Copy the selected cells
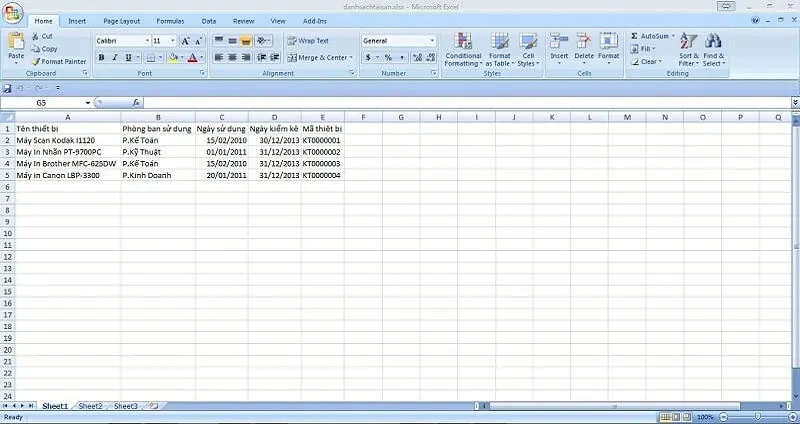The height and width of the screenshot is (424, 800). (x=44, y=49)
